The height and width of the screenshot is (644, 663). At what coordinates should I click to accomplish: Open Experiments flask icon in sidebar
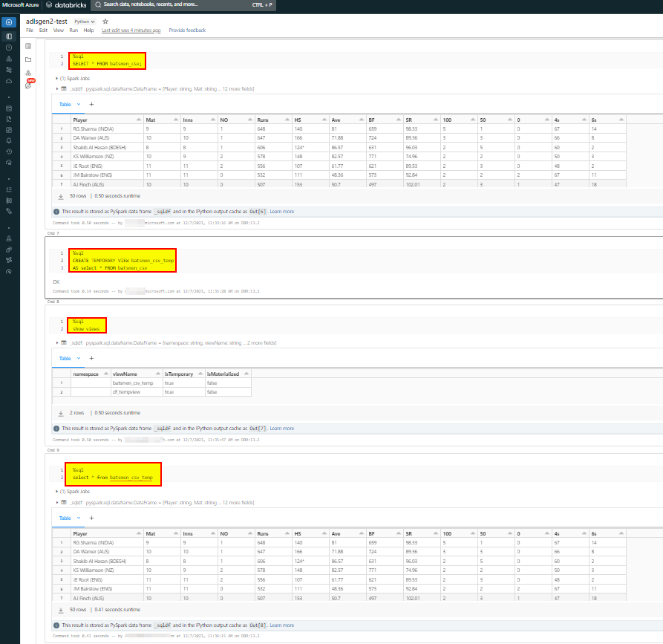click(9, 238)
